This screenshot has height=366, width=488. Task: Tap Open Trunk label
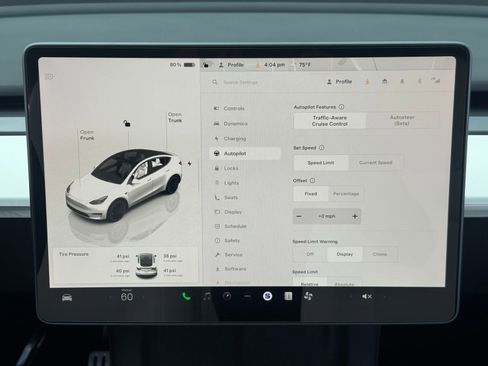point(175,117)
